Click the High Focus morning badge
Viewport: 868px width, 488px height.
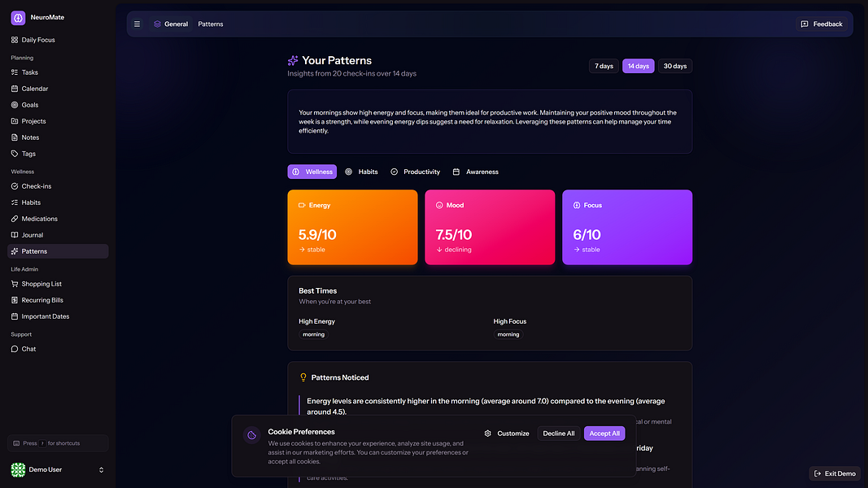coord(508,334)
